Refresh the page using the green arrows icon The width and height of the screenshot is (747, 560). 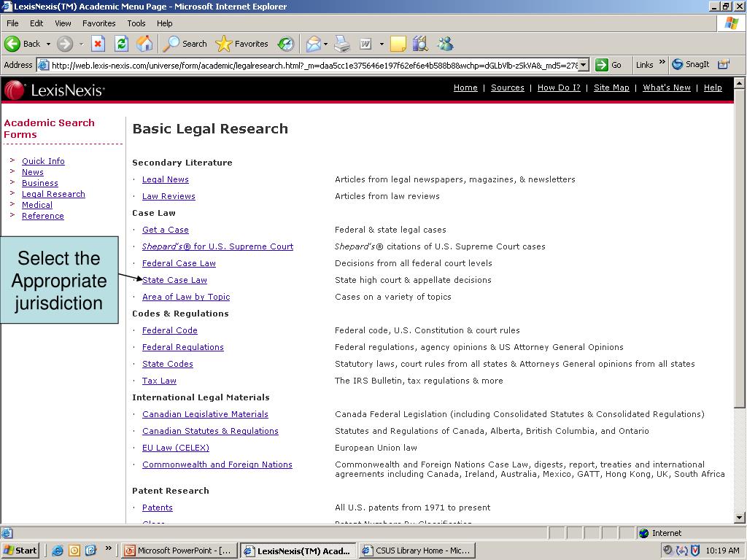click(122, 44)
